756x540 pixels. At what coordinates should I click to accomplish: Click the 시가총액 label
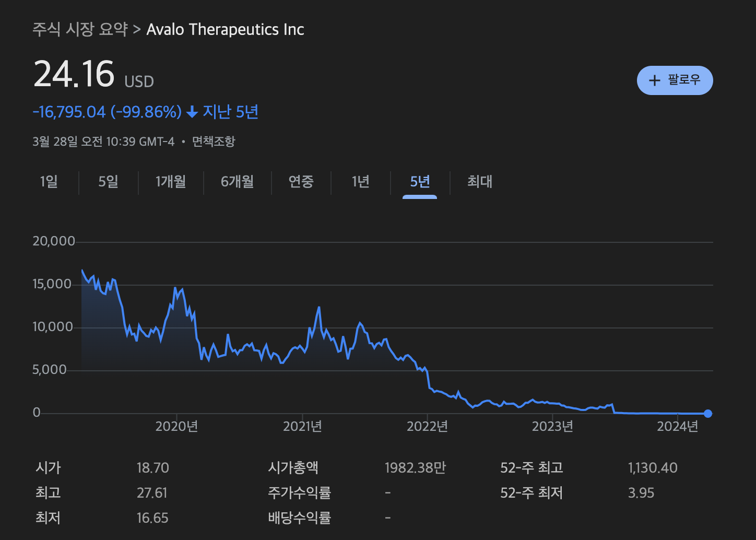[x=293, y=468]
